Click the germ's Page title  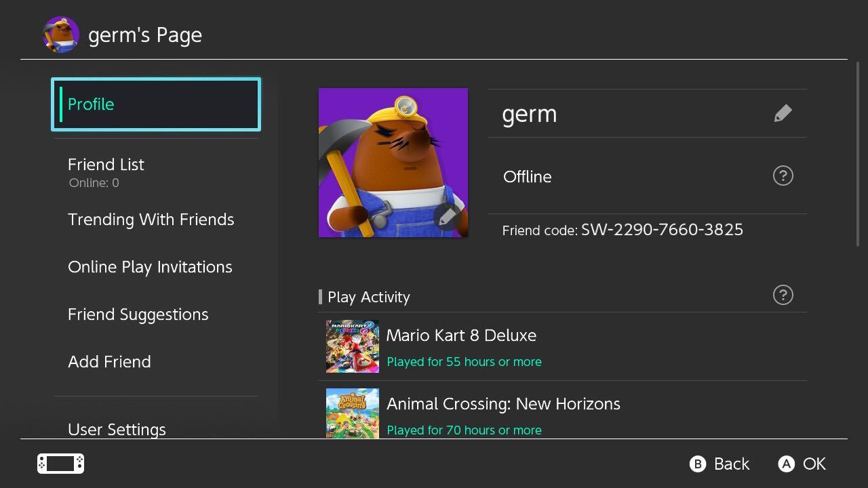point(145,35)
